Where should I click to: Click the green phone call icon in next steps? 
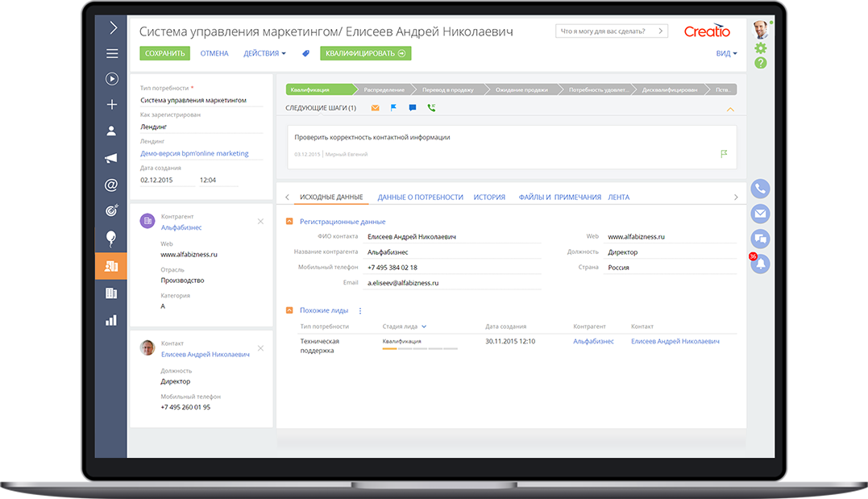[x=431, y=108]
